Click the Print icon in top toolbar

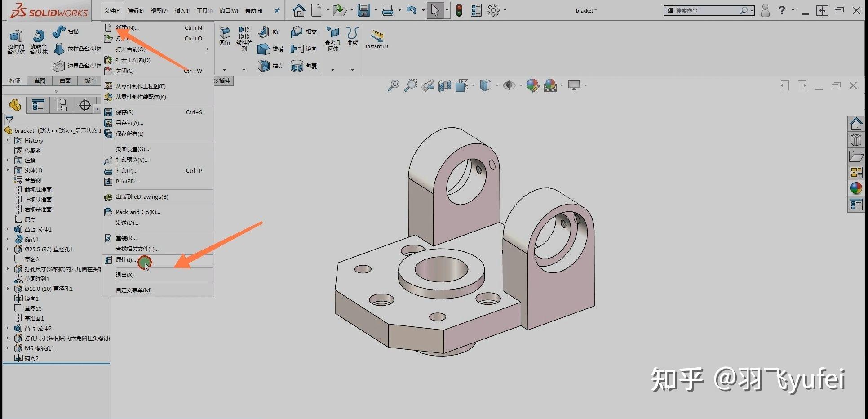tap(388, 10)
